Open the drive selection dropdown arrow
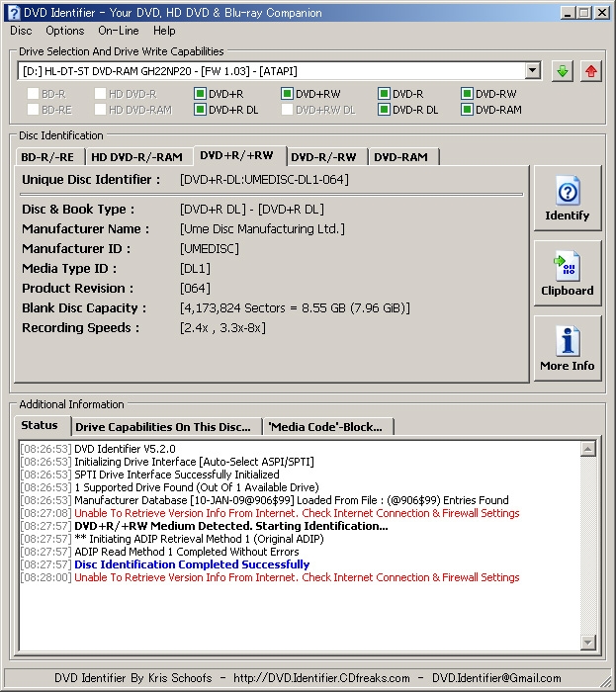 533,70
